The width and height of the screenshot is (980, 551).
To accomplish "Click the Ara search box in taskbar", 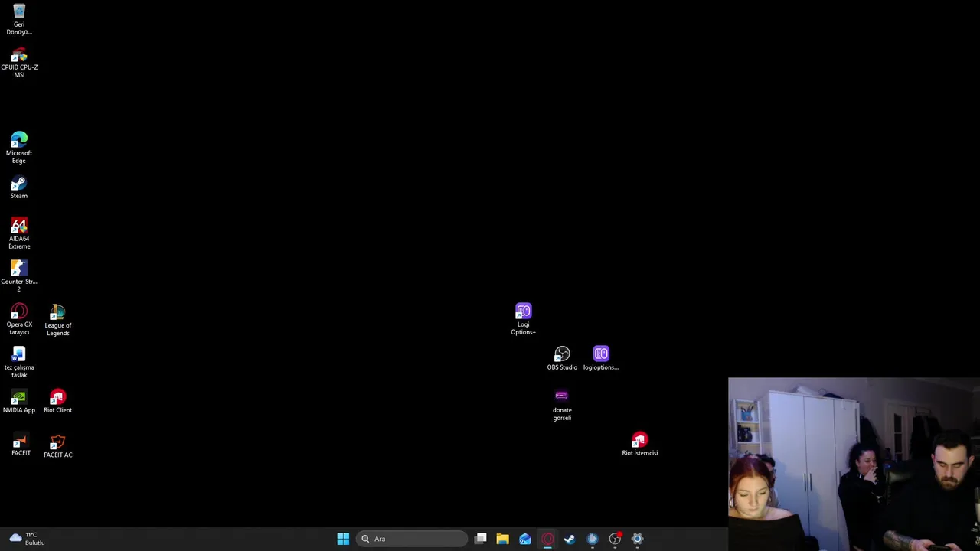I will [412, 539].
